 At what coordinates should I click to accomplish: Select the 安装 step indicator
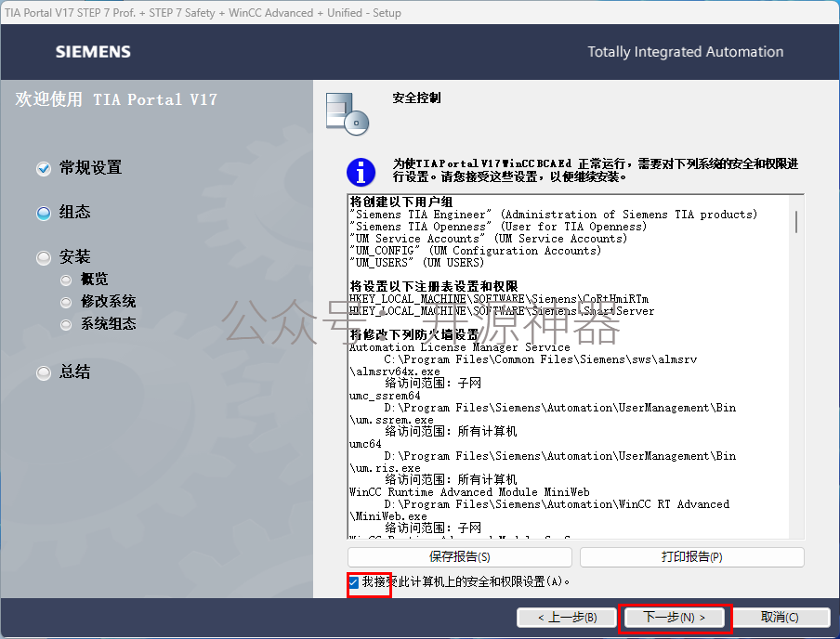coord(44,257)
